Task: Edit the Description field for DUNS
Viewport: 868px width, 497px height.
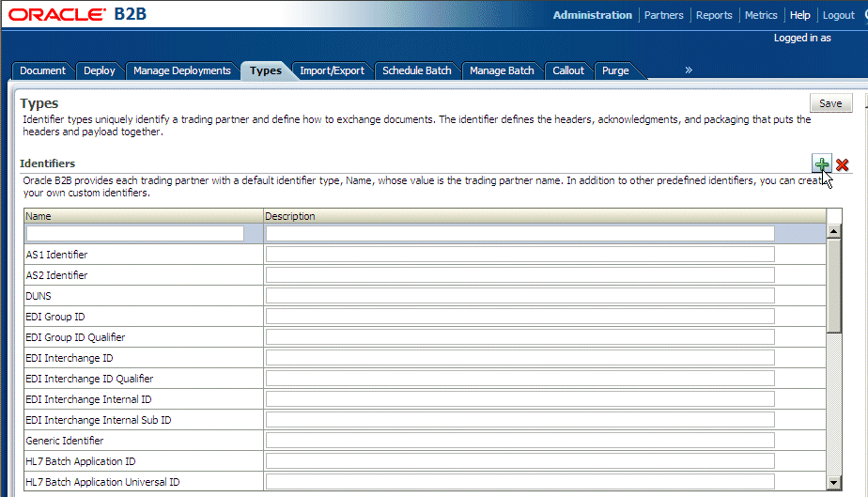Action: coord(519,296)
